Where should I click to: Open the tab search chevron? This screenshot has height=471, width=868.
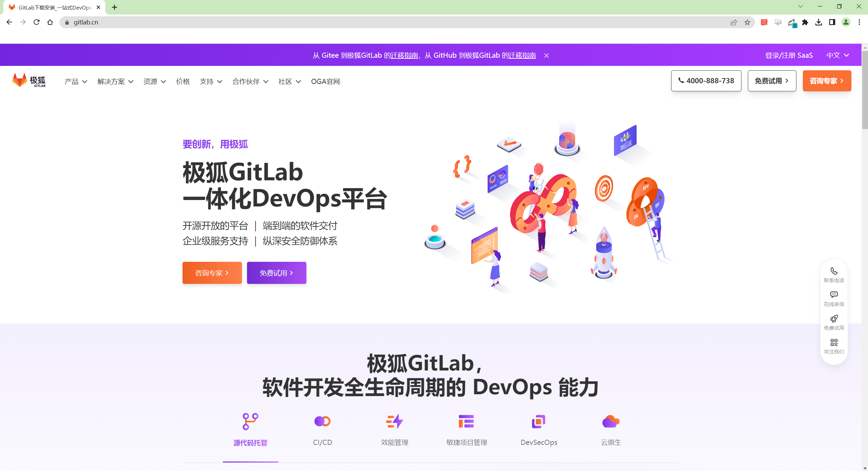[x=800, y=6]
